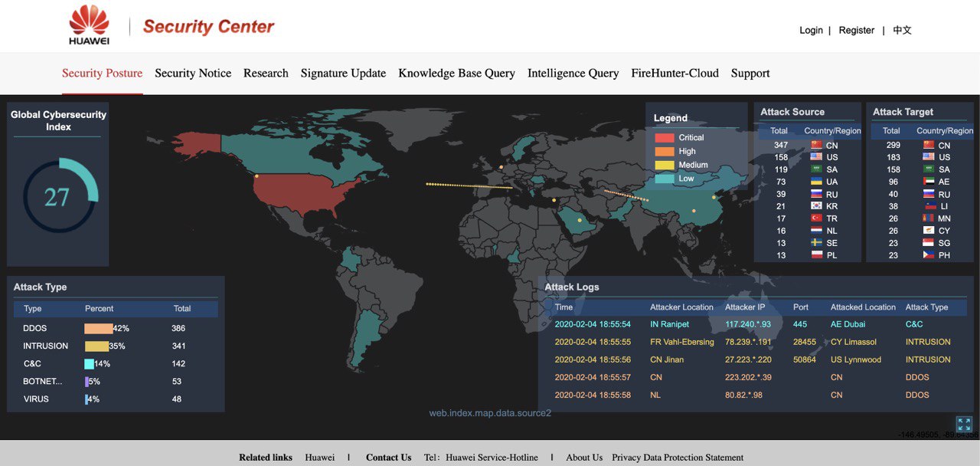Click MN flag in Attack Target table

coord(929,218)
